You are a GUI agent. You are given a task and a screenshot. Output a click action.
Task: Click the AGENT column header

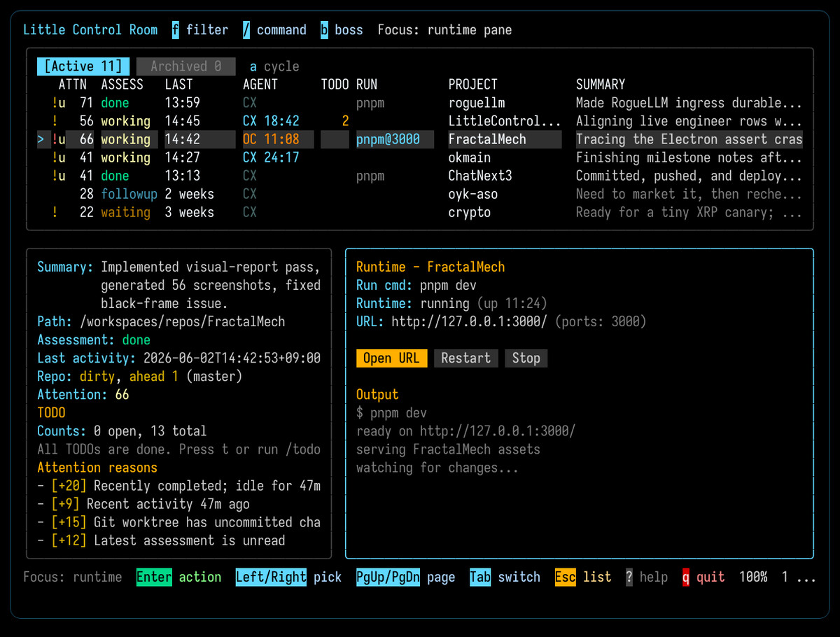tap(260, 85)
